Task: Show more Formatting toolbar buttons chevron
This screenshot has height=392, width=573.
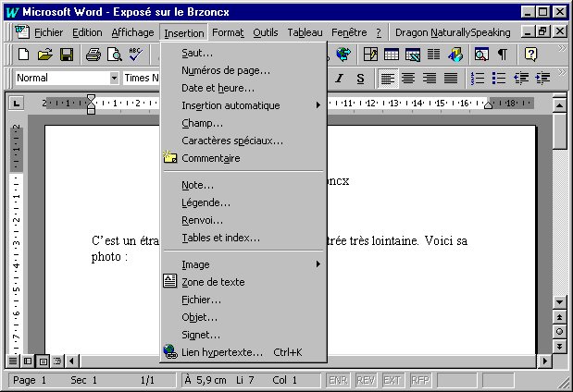Action: (562, 72)
